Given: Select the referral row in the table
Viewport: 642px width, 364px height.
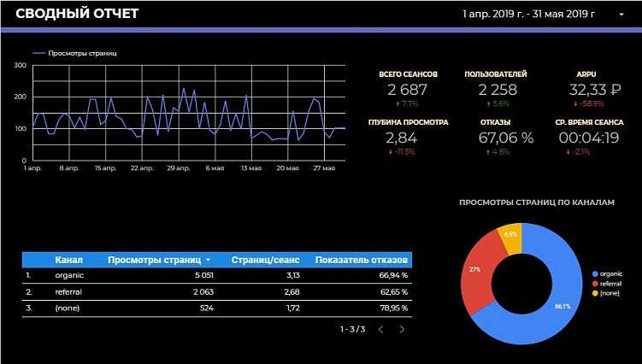Looking at the screenshot, I should [217, 292].
